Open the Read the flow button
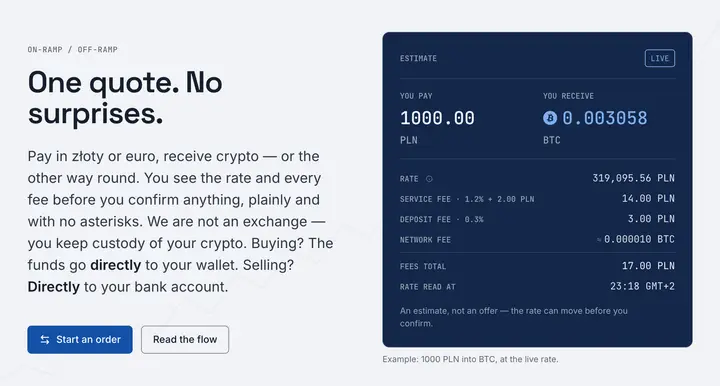This screenshot has height=386, width=720. pos(185,340)
